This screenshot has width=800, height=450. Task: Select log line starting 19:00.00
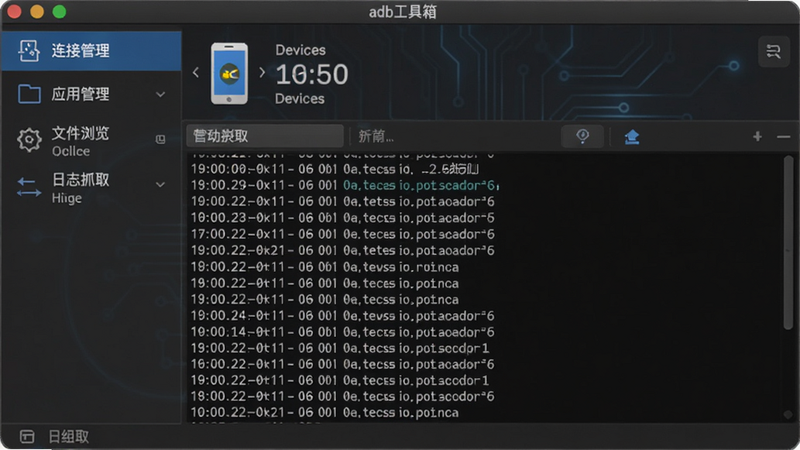pos(335,169)
